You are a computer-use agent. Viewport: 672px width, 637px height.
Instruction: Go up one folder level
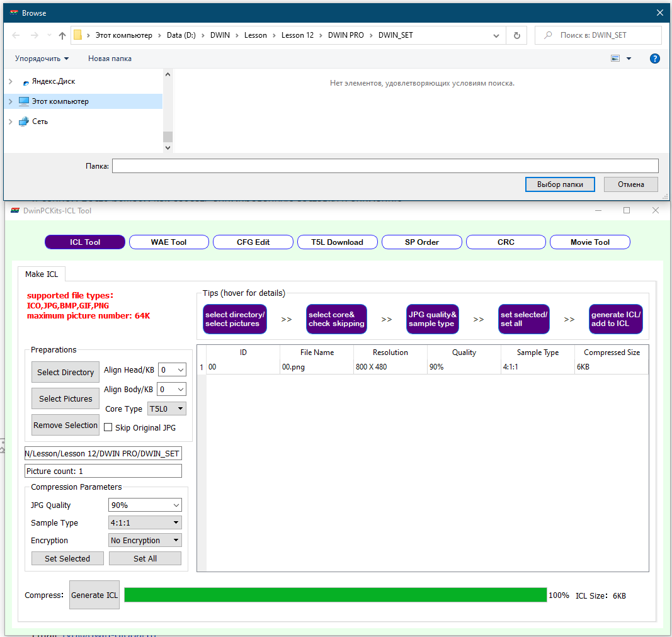[x=62, y=35]
